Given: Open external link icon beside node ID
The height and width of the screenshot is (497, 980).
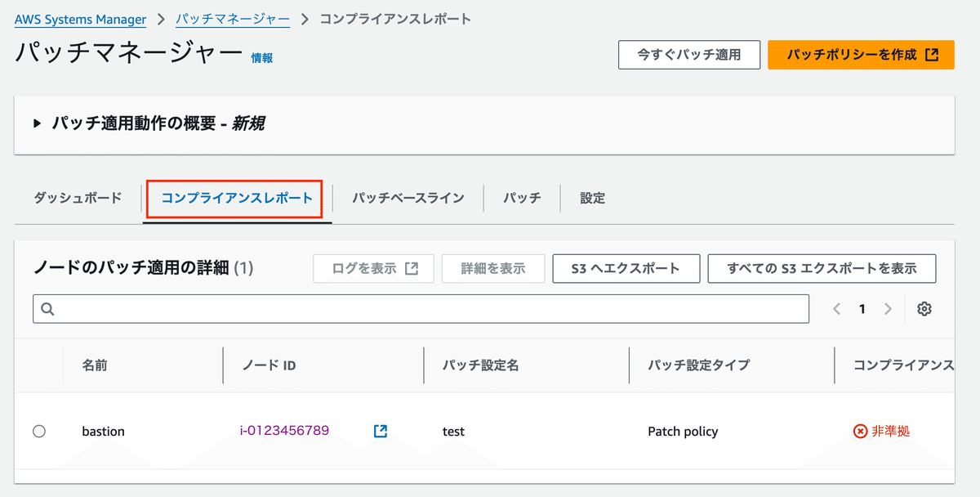Looking at the screenshot, I should pyautogui.click(x=380, y=431).
